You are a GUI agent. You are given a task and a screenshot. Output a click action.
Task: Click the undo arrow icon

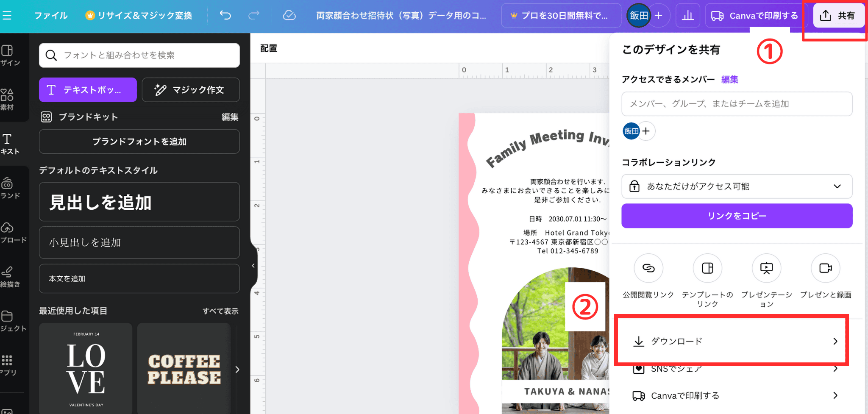coord(225,16)
